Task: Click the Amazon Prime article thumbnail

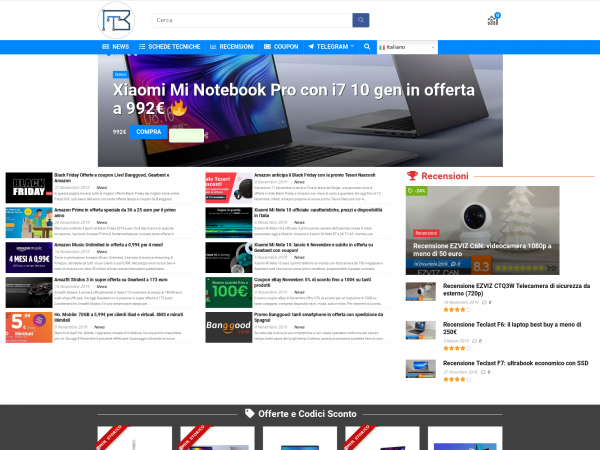Action: click(x=29, y=223)
